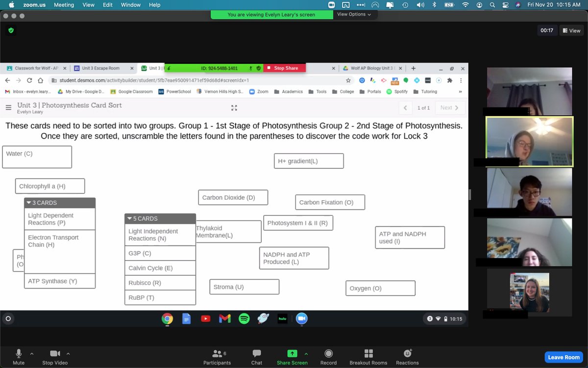Open the PowerSchool bookmark

point(174,91)
